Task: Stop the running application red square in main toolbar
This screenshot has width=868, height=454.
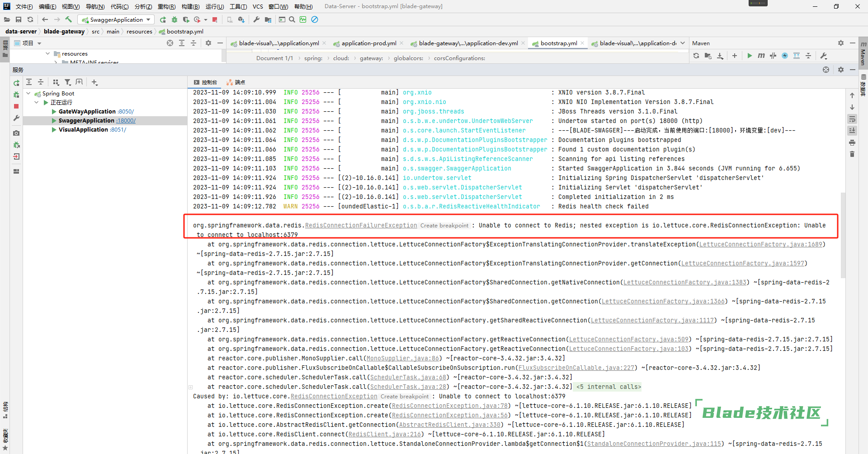Action: point(215,19)
